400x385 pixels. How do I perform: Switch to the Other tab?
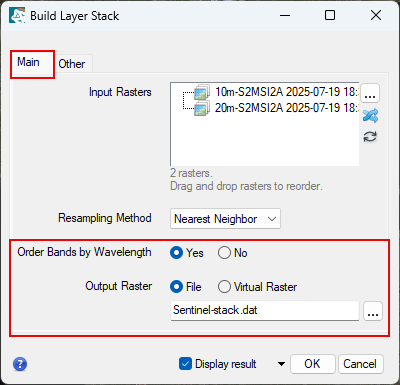coord(72,64)
